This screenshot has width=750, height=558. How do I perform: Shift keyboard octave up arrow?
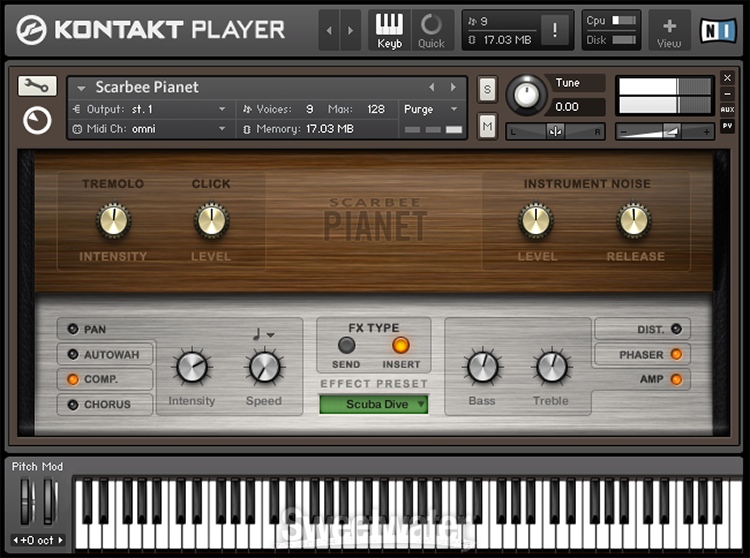(60, 540)
